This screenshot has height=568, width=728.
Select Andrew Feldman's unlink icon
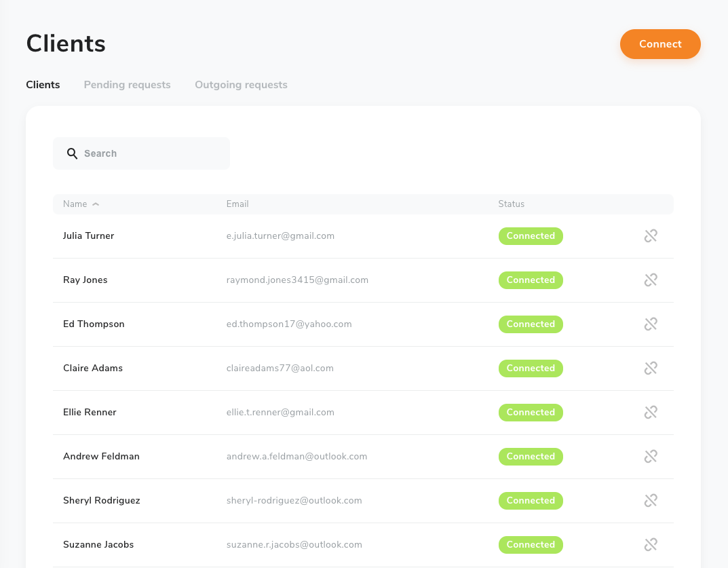pos(651,456)
